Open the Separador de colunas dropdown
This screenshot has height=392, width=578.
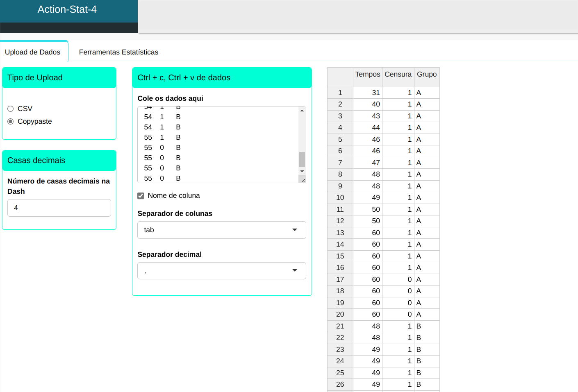(x=221, y=230)
